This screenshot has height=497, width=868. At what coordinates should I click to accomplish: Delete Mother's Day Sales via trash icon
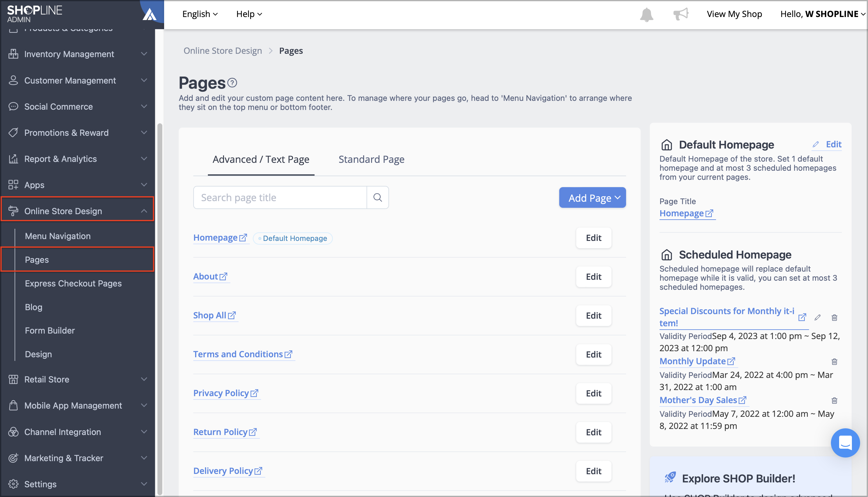[834, 400]
